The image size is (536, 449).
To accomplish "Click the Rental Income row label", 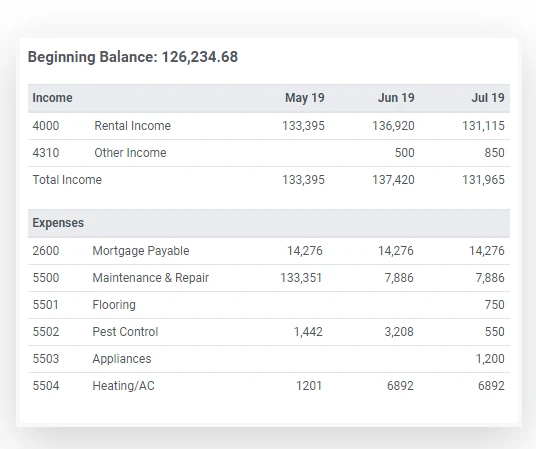I will pyautogui.click(x=132, y=126).
